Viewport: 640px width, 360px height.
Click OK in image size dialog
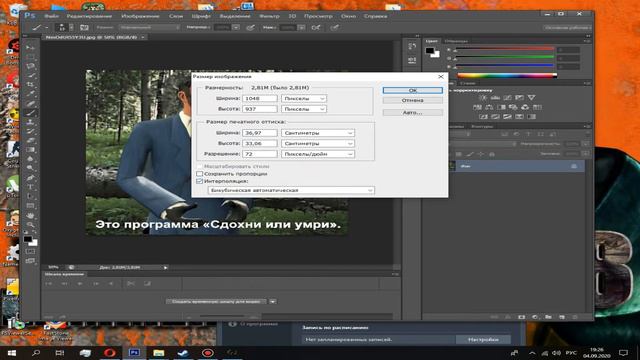[x=413, y=90]
